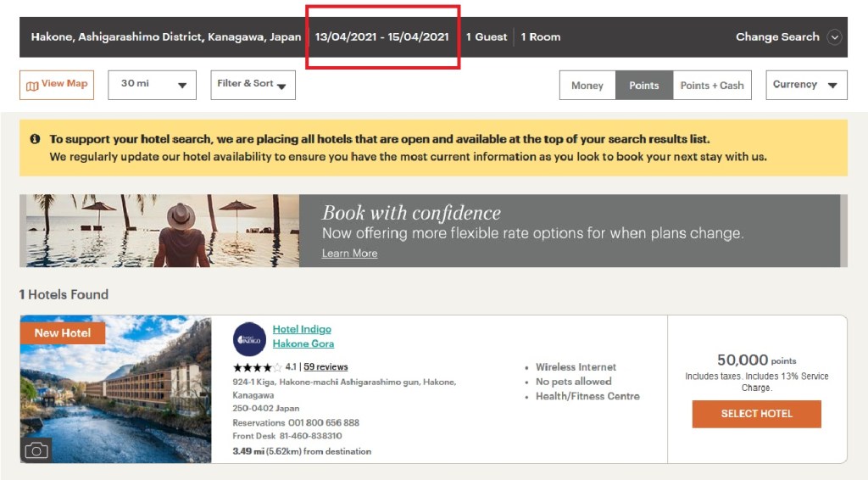The height and width of the screenshot is (480, 868).
Task: Click the 1 Guest field
Action: (487, 37)
